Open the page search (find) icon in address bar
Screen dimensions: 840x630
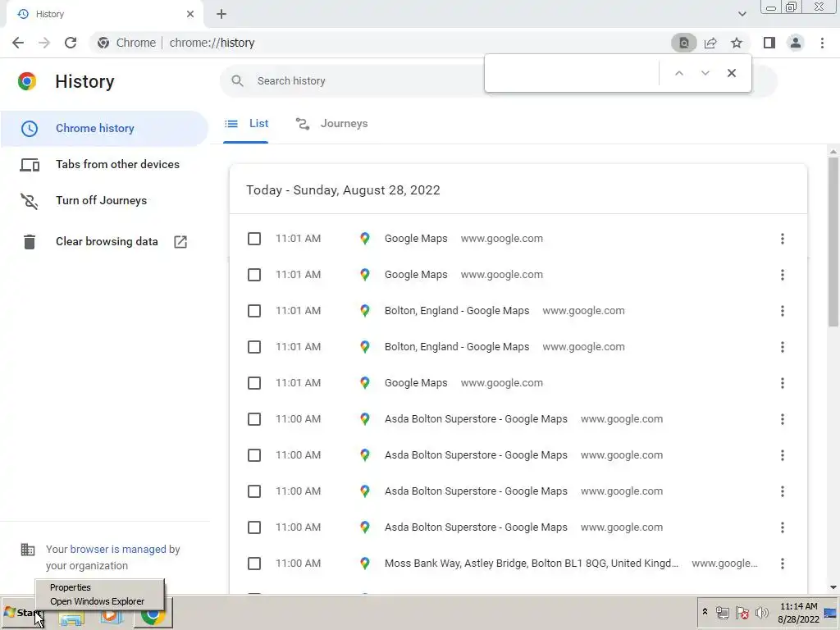pos(683,43)
